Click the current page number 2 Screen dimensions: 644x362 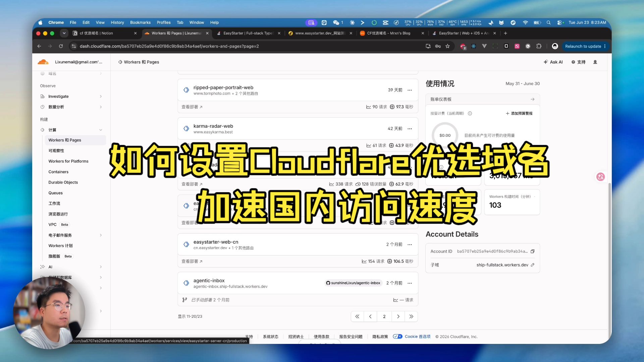pos(384,316)
